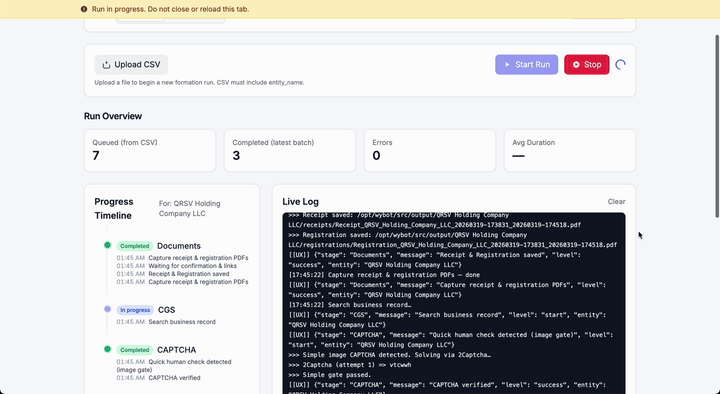
Task: Click the Completed (latest batch) card
Action: point(290,151)
